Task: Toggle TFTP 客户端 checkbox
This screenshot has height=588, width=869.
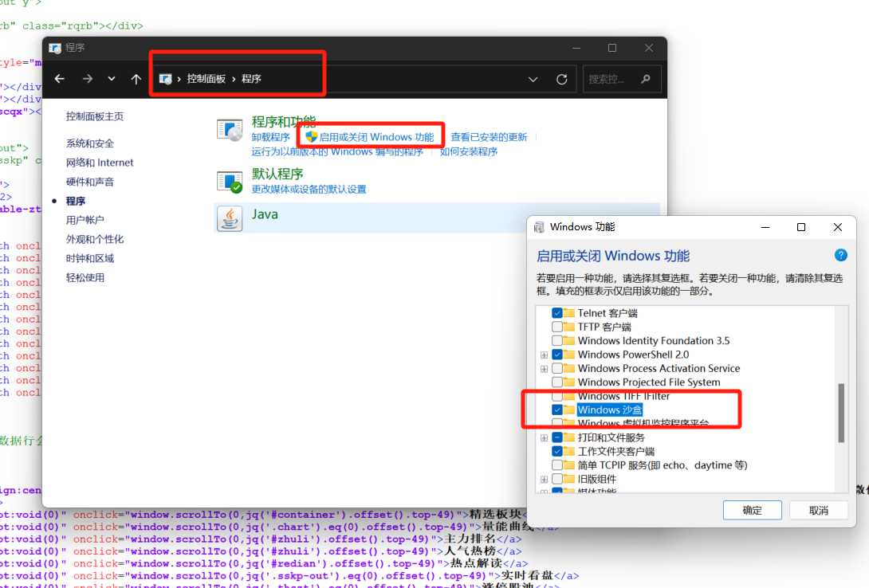Action: (557, 327)
